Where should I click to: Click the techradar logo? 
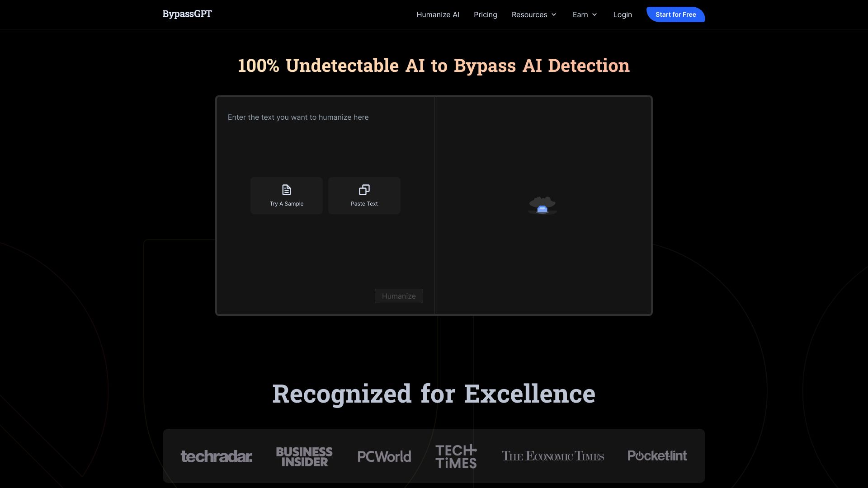click(x=216, y=456)
